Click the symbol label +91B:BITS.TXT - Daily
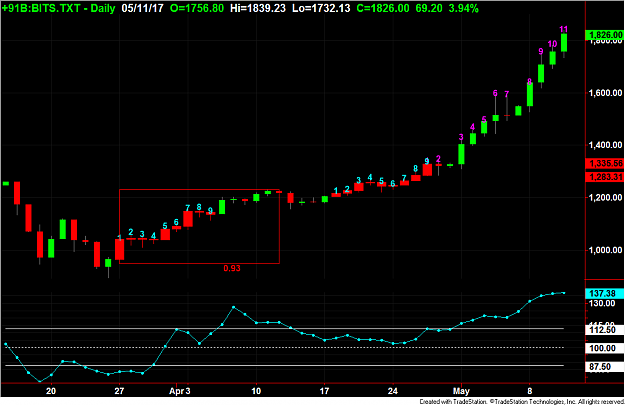 pos(59,8)
